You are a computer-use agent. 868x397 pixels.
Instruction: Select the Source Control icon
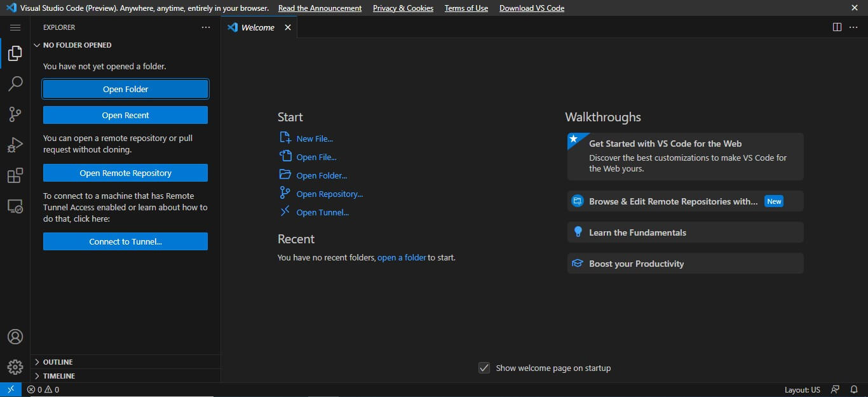(x=15, y=114)
